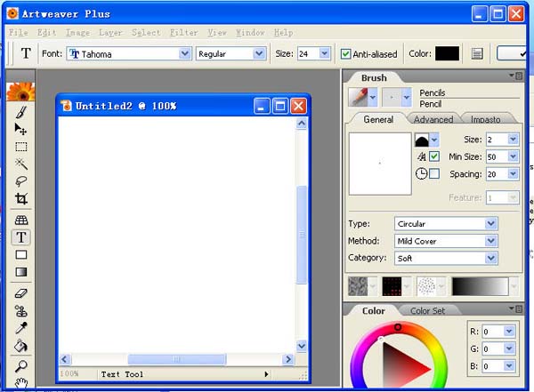Open the Color panel options menu icon
Screen dimensions: 534x392
(516, 309)
